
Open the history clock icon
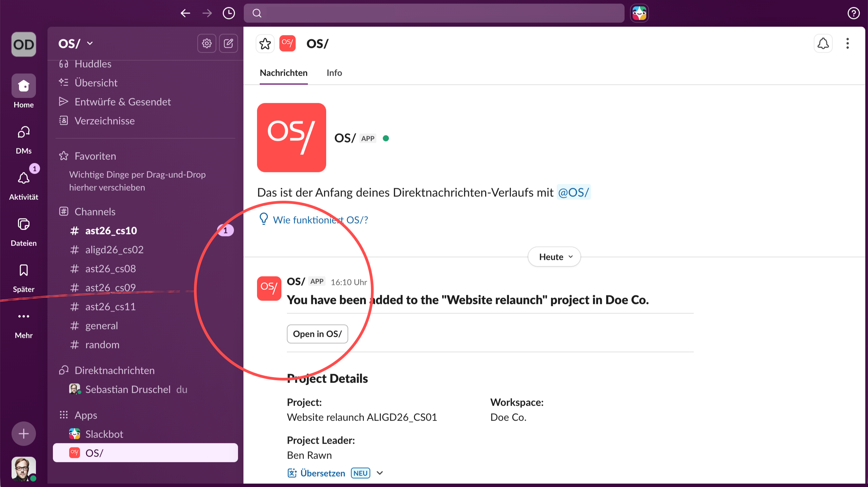click(x=229, y=13)
